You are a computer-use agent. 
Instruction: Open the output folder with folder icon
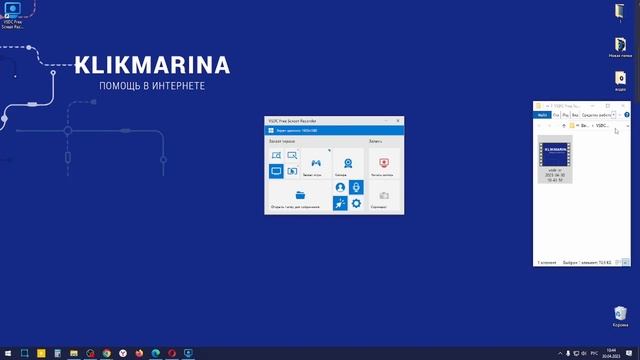(x=300, y=196)
